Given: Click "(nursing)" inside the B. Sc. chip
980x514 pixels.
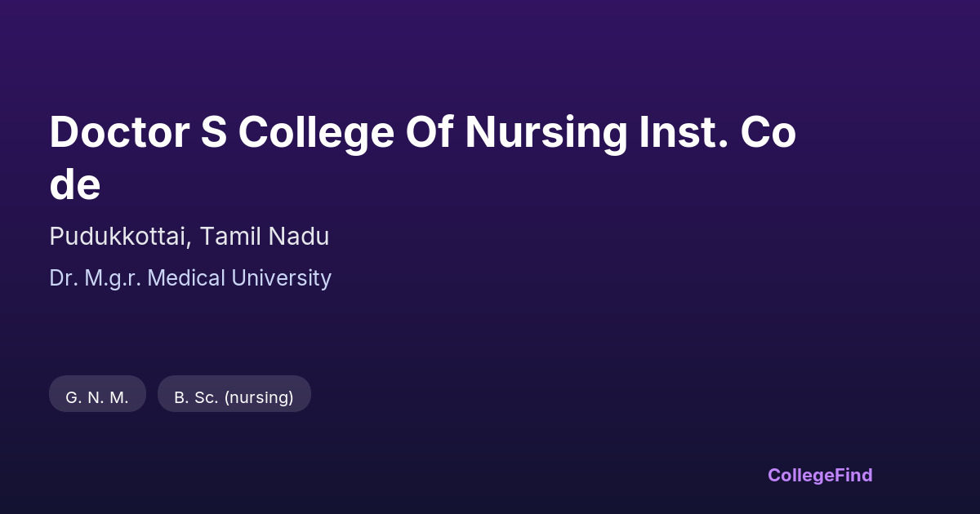Looking at the screenshot, I should 259,397.
